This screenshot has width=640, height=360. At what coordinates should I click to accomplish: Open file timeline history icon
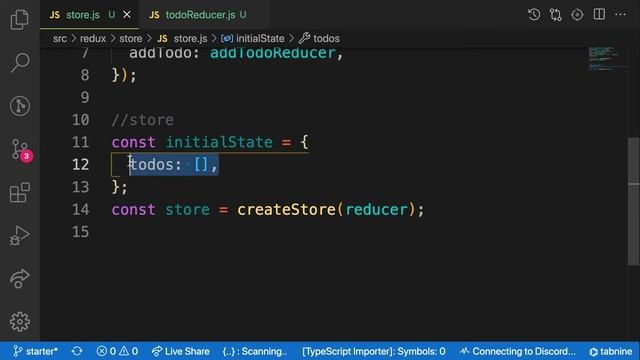tap(534, 15)
